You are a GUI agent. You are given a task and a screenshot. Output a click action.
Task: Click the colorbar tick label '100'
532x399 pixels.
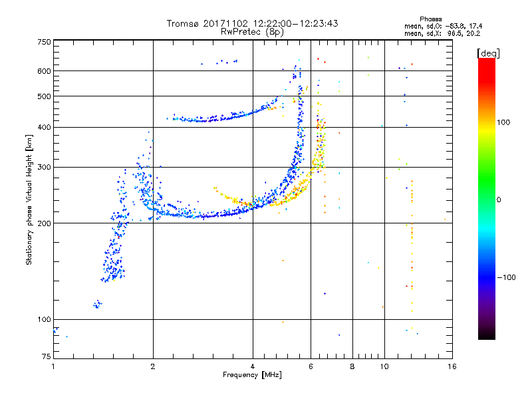click(x=503, y=122)
